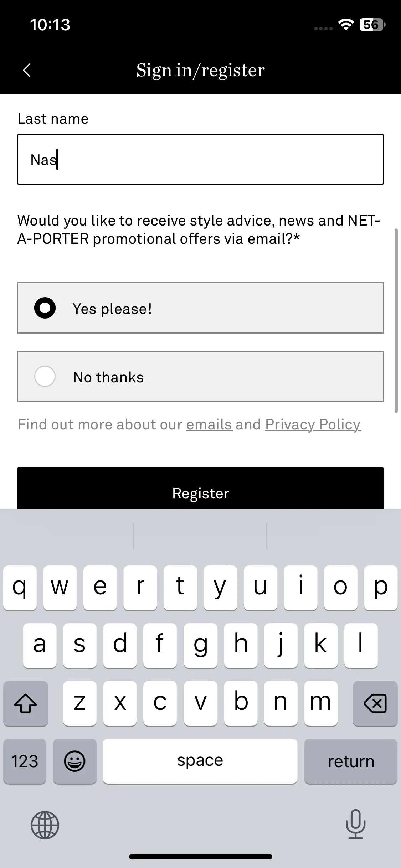Open the emails information link
The image size is (401, 868).
209,424
